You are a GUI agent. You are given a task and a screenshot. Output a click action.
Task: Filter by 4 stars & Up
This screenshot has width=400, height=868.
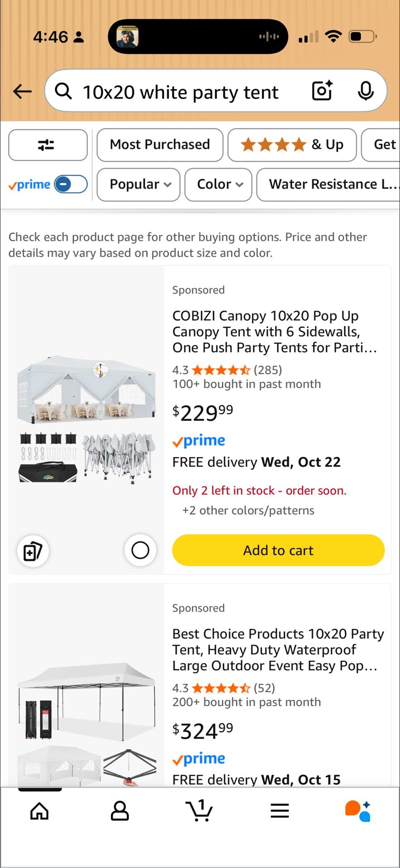pos(292,145)
